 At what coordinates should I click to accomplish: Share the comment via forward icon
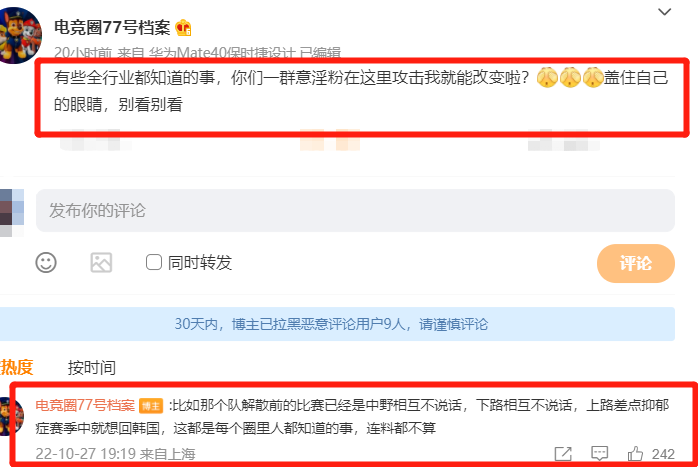point(563,454)
